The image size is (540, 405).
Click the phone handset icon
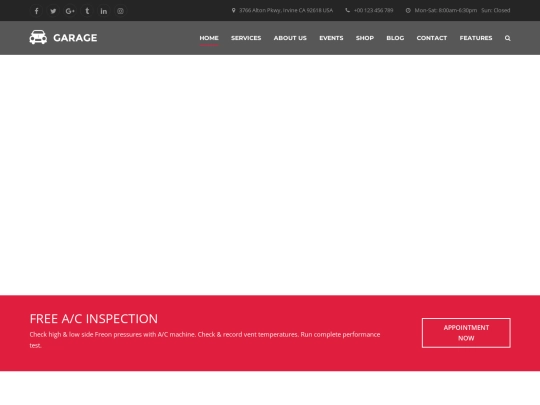click(347, 10)
